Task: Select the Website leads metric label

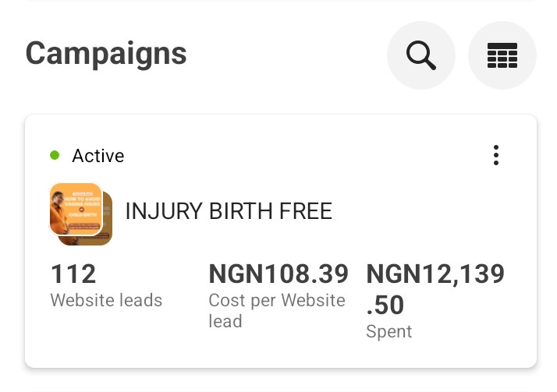Action: click(106, 300)
